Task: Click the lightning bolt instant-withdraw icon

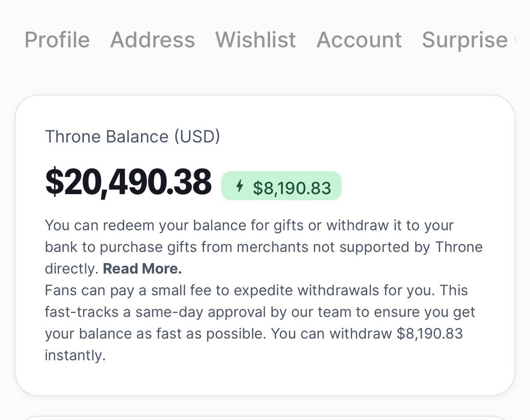Action: tap(240, 187)
